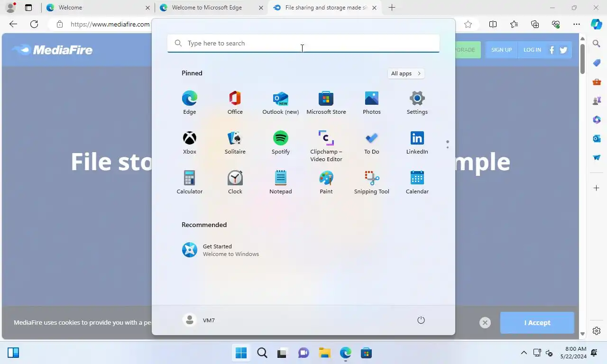Open the VM7 user account menu
607x364 pixels.
(199, 320)
